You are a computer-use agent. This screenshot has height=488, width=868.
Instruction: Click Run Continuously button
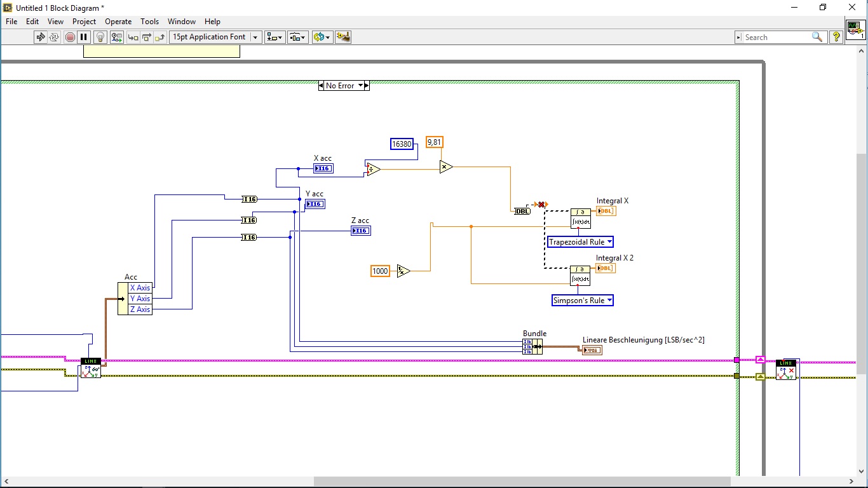pyautogui.click(x=54, y=37)
